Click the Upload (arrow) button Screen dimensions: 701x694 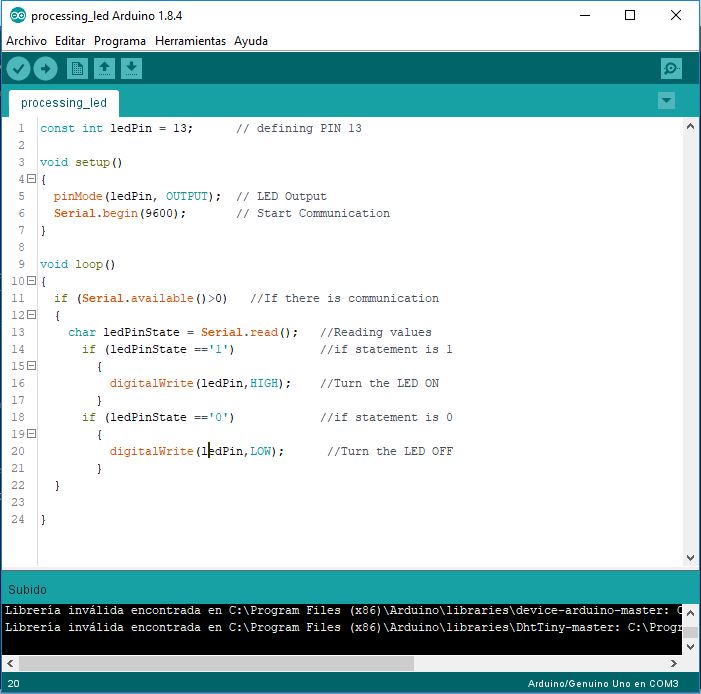point(46,69)
